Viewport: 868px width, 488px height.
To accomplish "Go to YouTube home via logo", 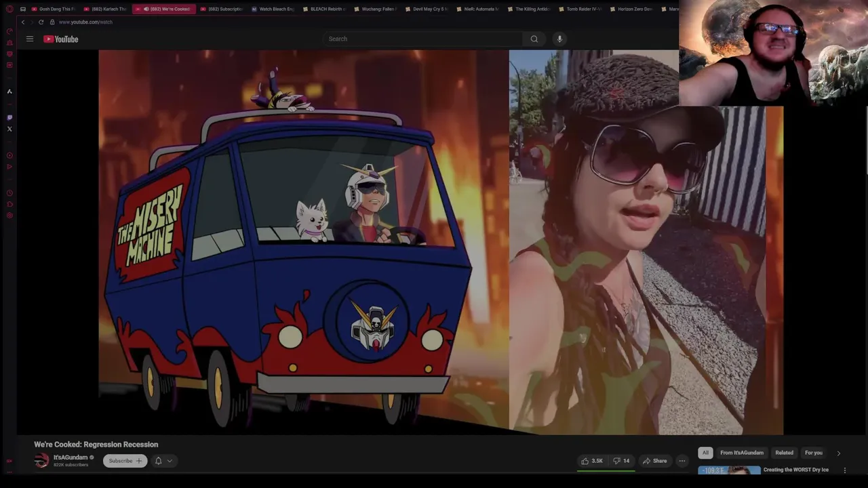I will point(61,39).
